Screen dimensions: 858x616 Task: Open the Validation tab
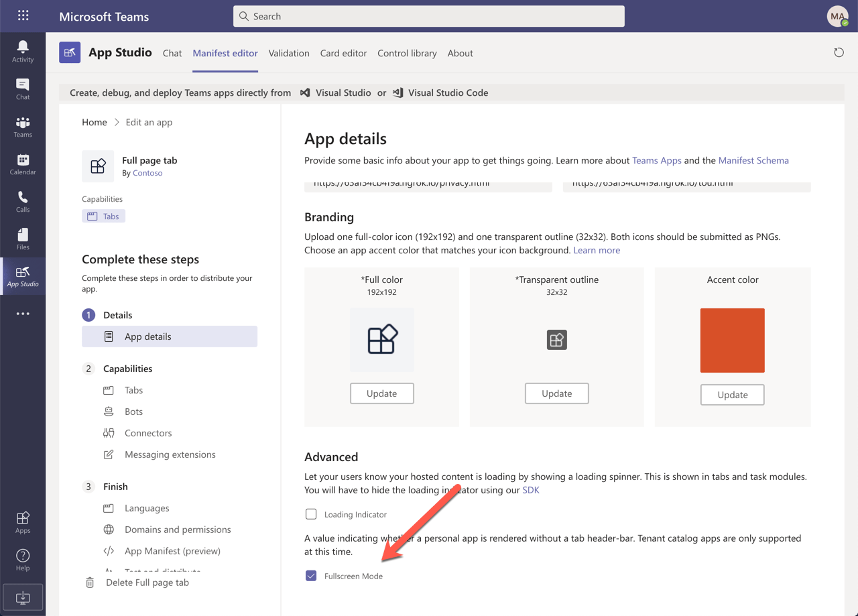tap(289, 53)
